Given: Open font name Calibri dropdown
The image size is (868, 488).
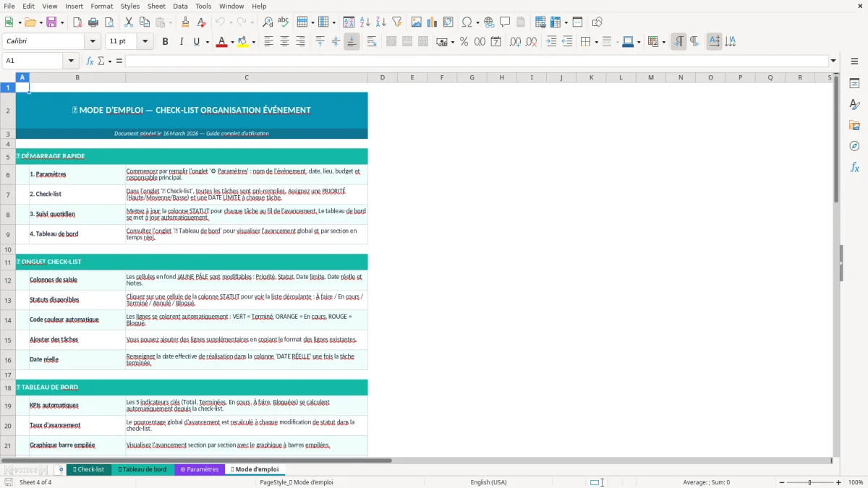Looking at the screenshot, I should pyautogui.click(x=92, y=42).
